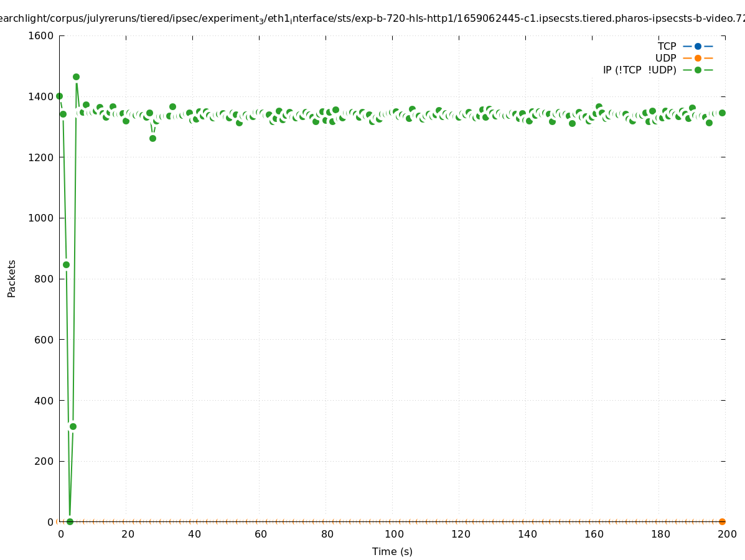Click the orange UDP legend marker

pyautogui.click(x=698, y=58)
